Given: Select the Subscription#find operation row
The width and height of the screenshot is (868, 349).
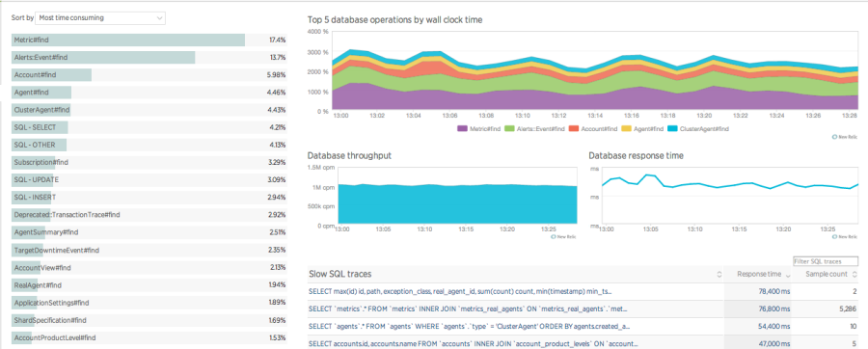Looking at the screenshot, I should [149, 163].
